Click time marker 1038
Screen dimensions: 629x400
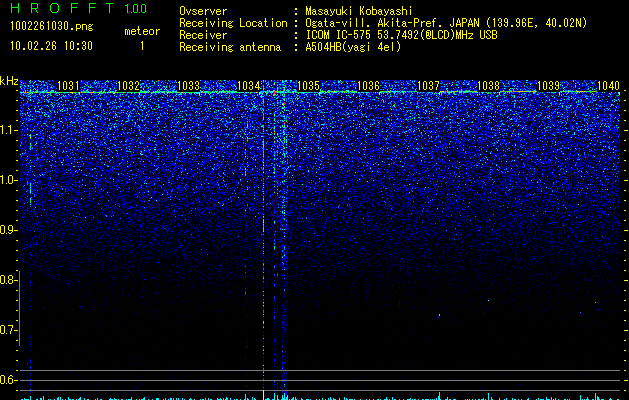489,86
